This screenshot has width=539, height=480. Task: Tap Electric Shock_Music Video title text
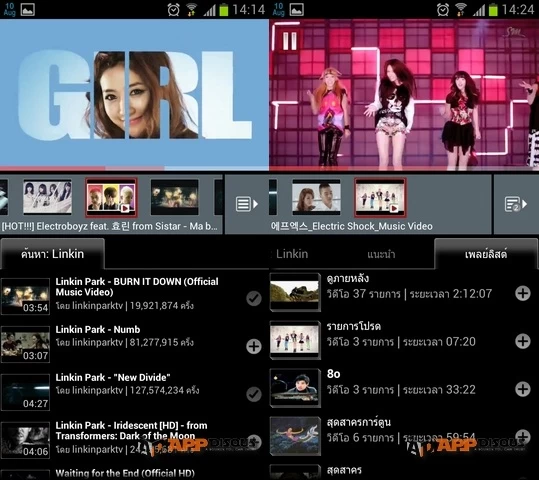(352, 226)
